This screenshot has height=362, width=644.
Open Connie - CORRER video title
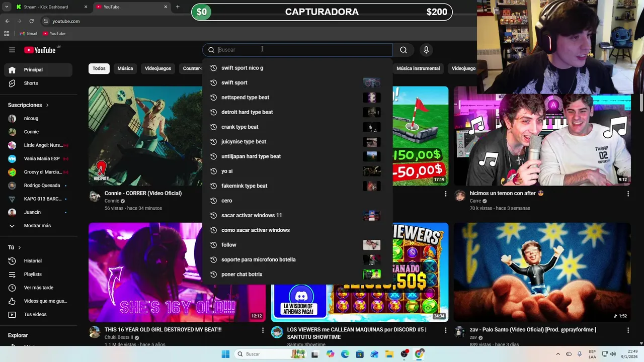point(143,193)
